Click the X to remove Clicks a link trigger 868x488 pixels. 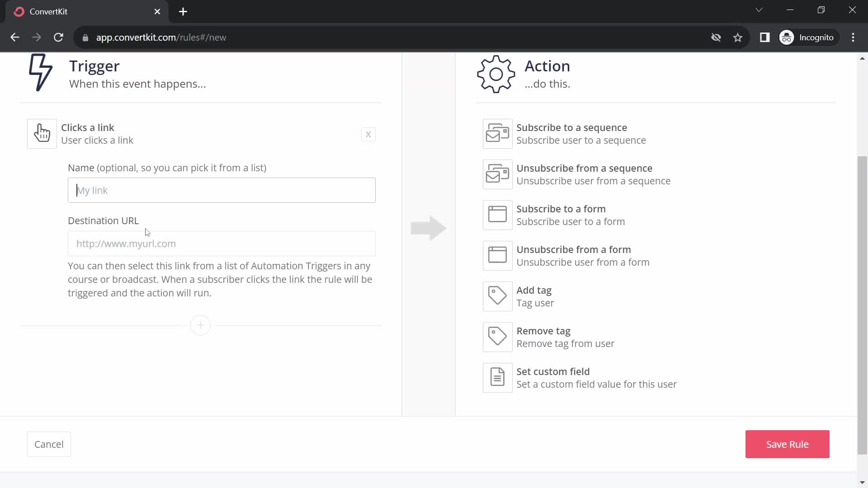[368, 133]
